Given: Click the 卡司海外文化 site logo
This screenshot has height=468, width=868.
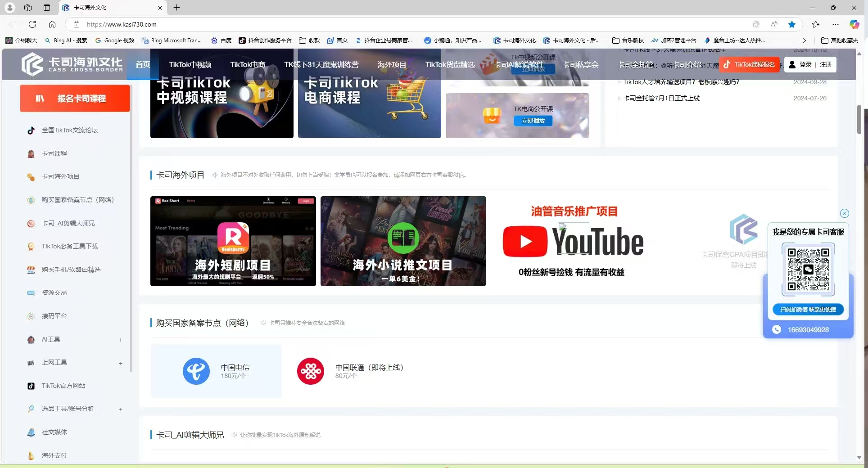Looking at the screenshot, I should [72, 64].
